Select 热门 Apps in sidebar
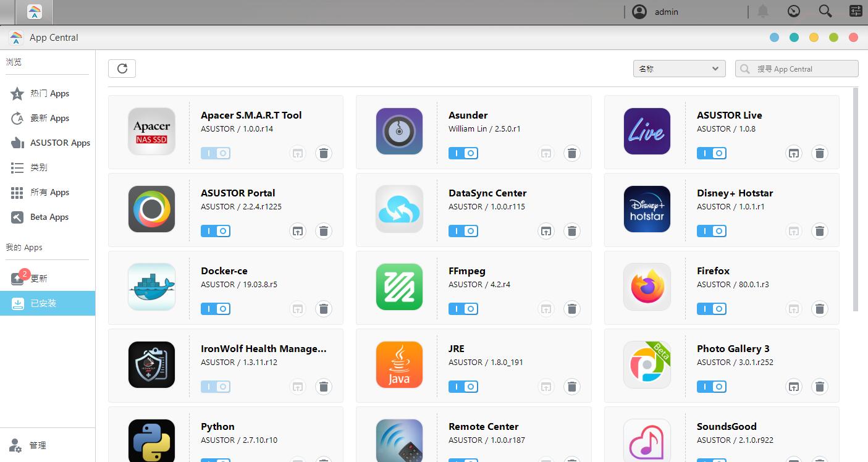The image size is (868, 462). pos(48,93)
